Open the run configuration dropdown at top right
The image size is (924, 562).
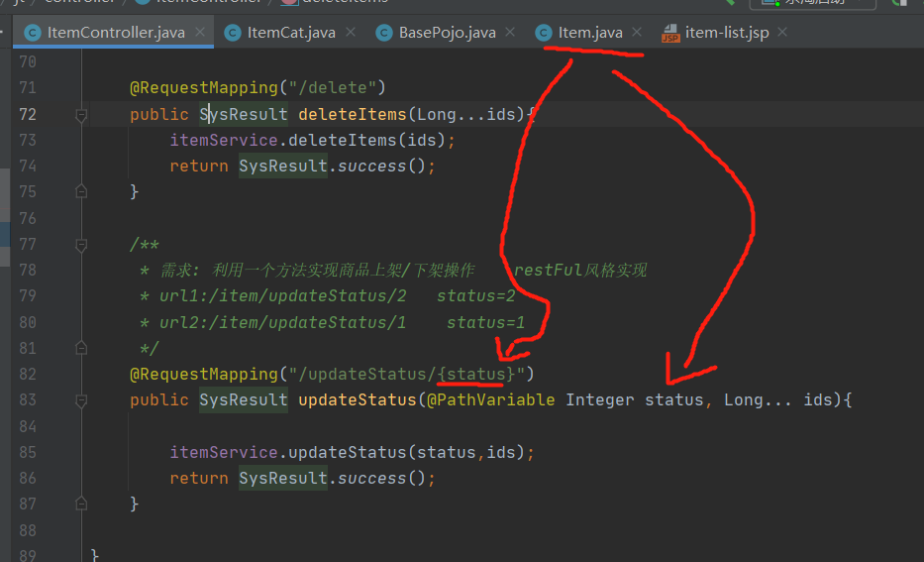point(813,2)
